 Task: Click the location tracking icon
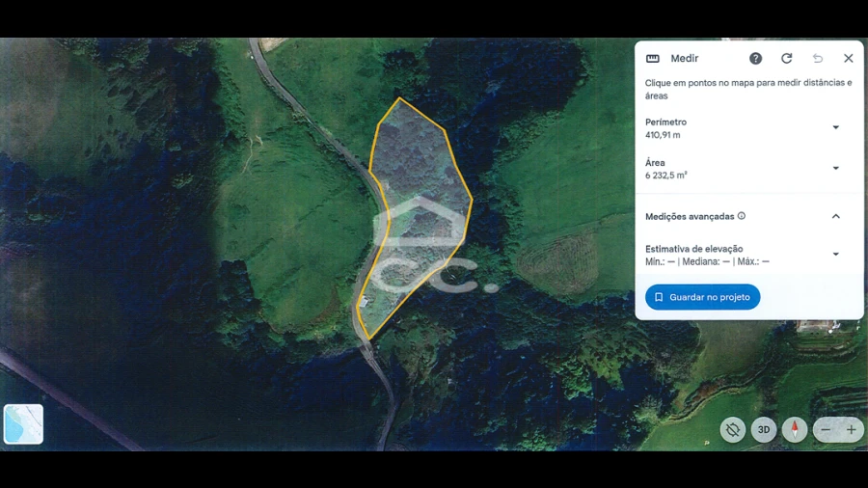(x=732, y=430)
